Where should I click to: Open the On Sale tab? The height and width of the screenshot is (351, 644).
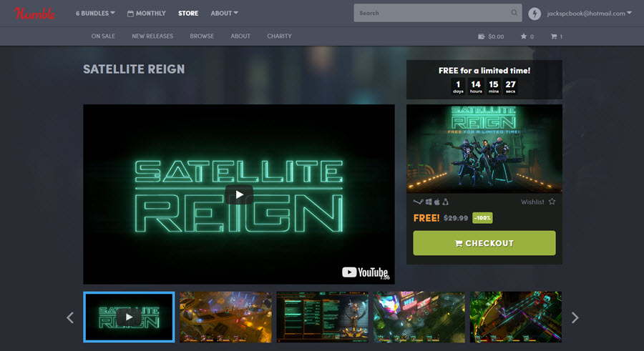tap(104, 36)
